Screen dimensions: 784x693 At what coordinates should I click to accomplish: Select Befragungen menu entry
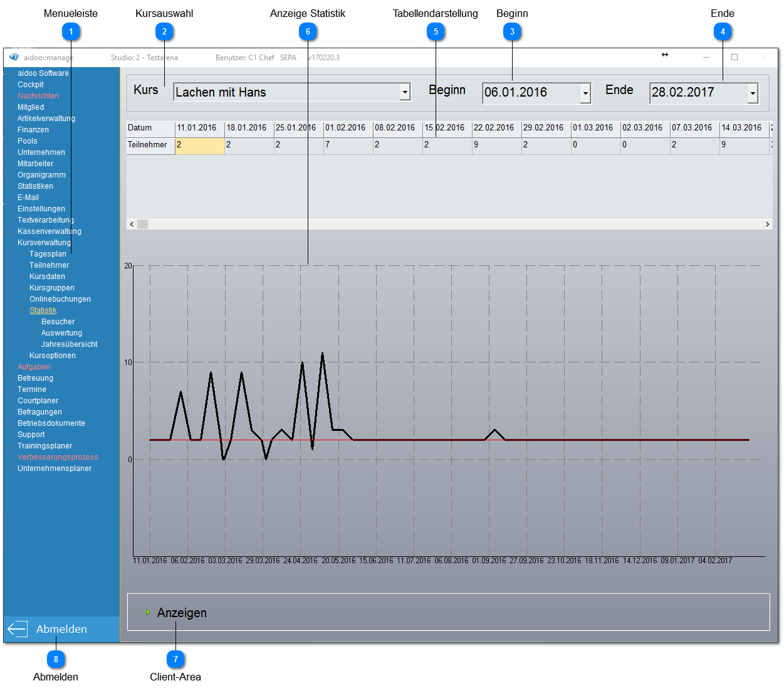tap(40, 412)
